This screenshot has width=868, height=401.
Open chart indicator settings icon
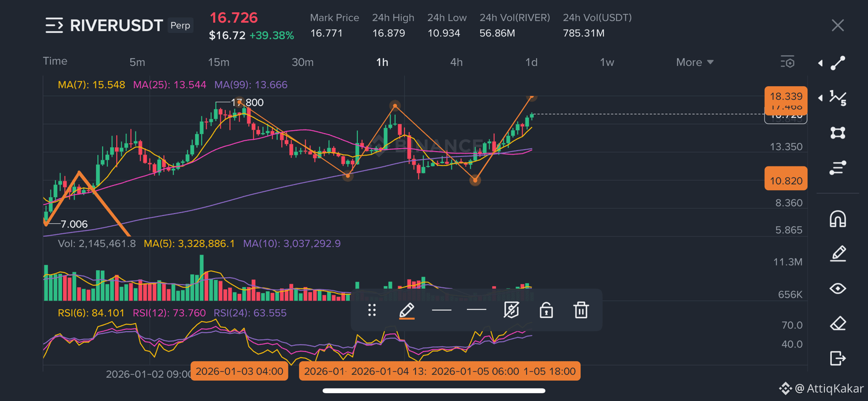788,62
